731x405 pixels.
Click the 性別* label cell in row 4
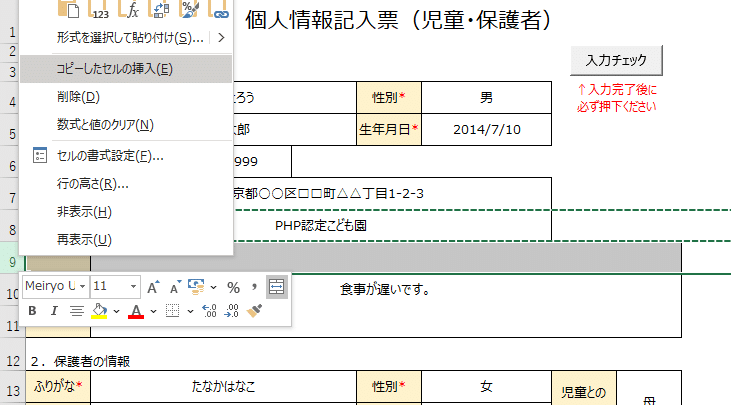coord(389,97)
